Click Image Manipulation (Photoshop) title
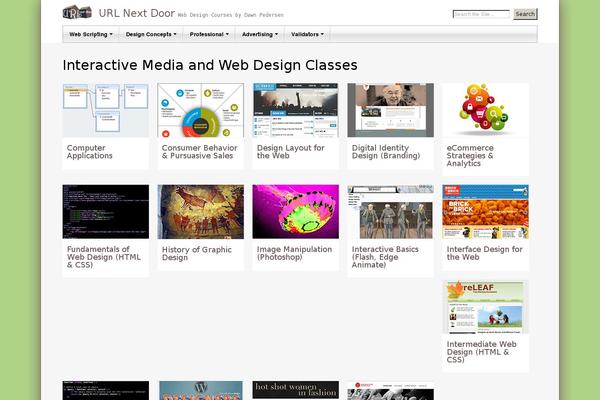 click(x=294, y=253)
